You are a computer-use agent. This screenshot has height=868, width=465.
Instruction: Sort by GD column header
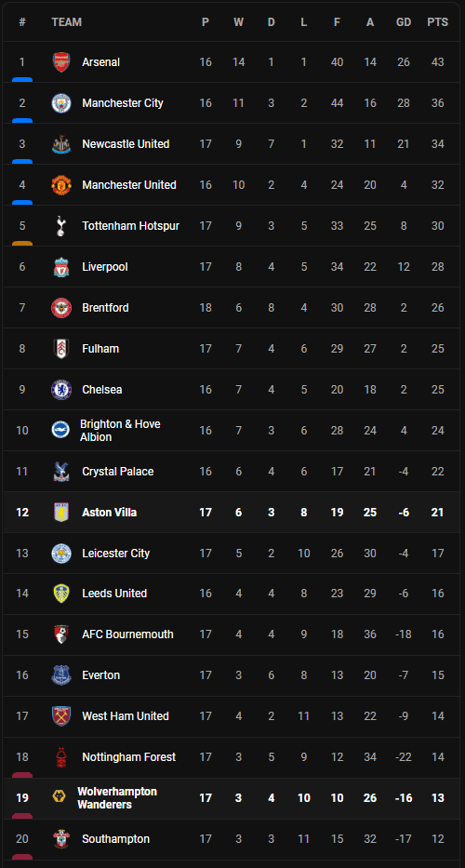tap(404, 22)
